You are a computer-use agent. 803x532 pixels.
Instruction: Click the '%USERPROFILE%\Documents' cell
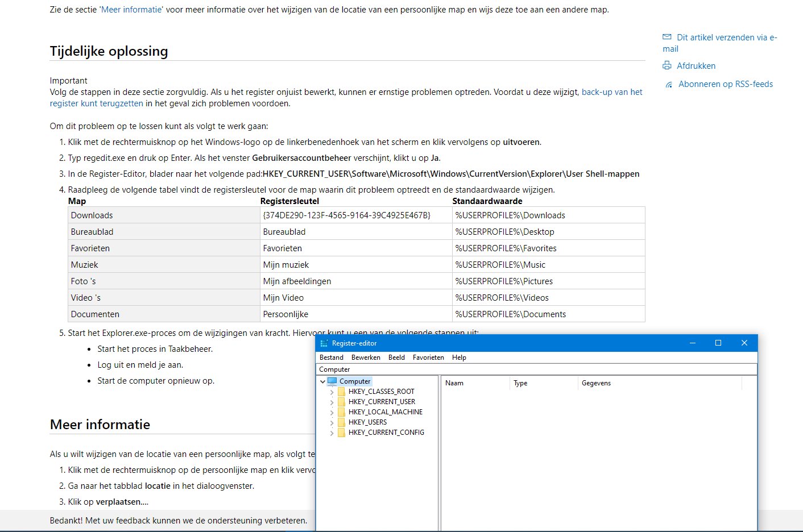549,314
